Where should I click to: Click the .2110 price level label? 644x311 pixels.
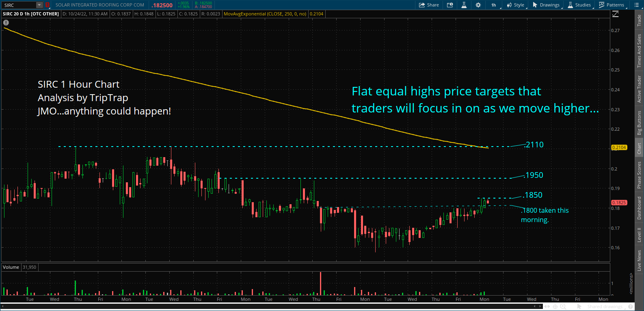tap(534, 145)
